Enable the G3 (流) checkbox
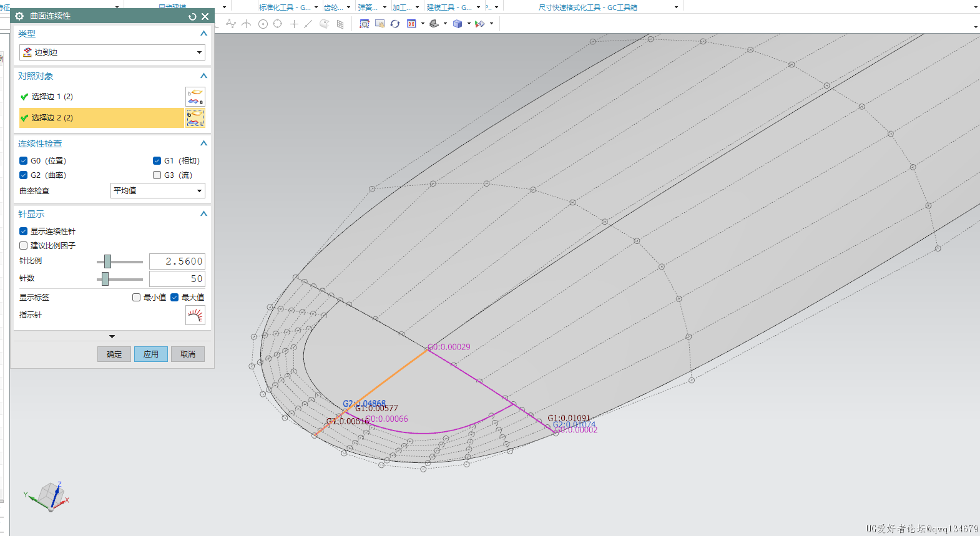The image size is (980, 536). [x=157, y=175]
